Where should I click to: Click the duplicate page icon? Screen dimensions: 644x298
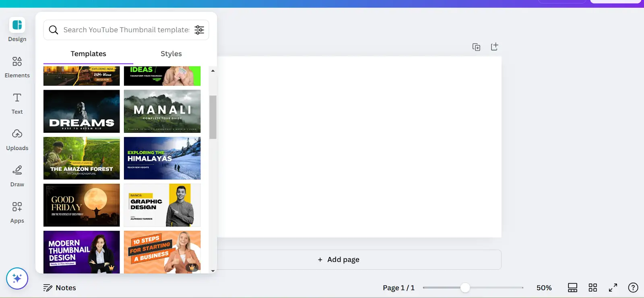(x=476, y=47)
